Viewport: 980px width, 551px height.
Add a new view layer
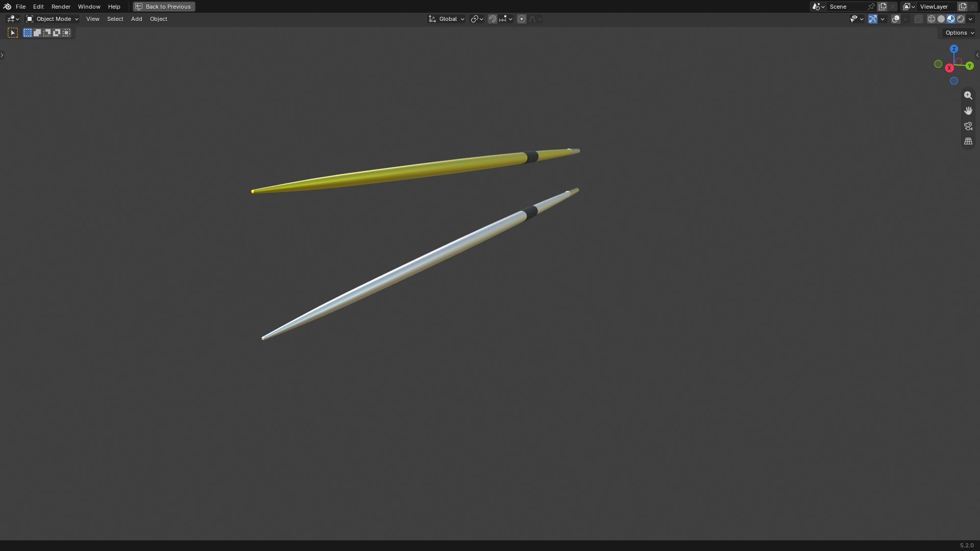click(963, 7)
